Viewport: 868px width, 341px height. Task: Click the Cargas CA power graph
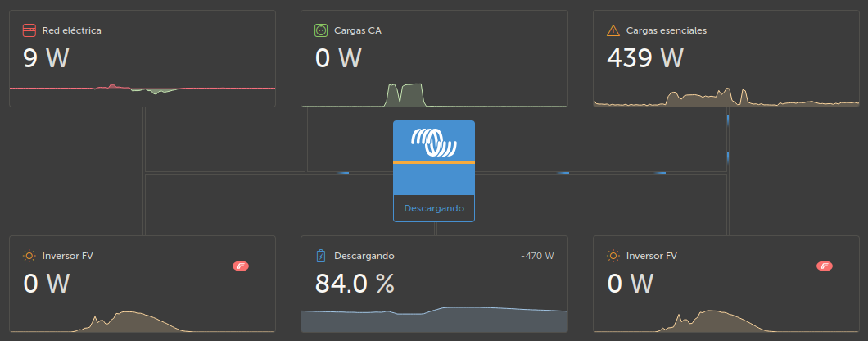coord(405,94)
